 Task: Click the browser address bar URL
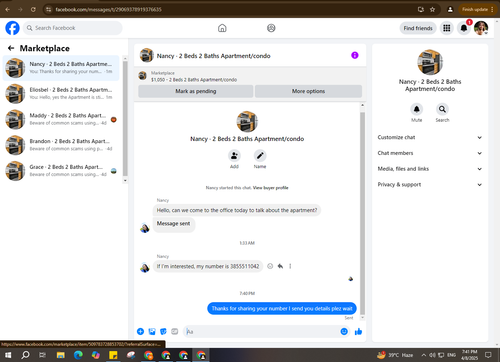coord(108,9)
